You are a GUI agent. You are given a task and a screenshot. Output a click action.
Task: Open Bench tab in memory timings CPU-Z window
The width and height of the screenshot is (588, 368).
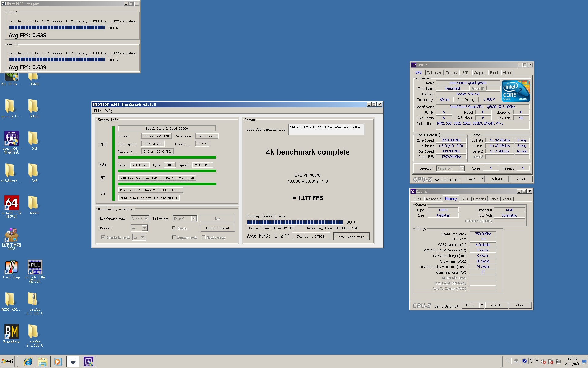coord(494,199)
